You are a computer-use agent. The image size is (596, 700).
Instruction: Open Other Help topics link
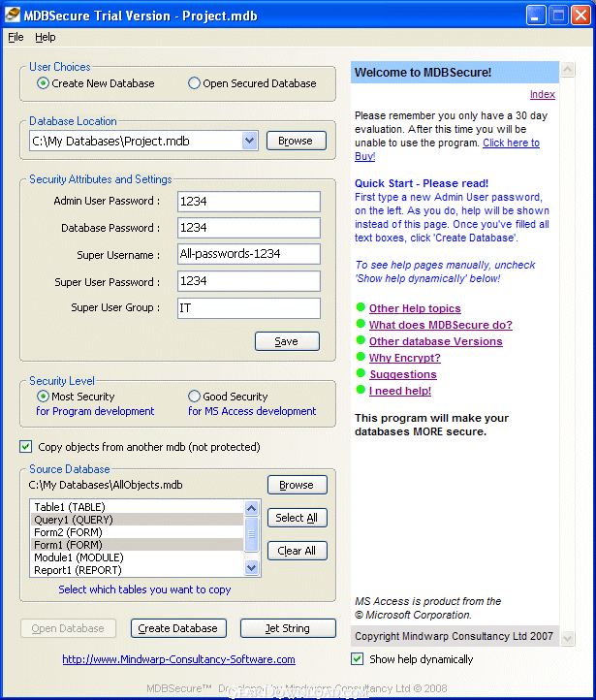pyautogui.click(x=415, y=308)
